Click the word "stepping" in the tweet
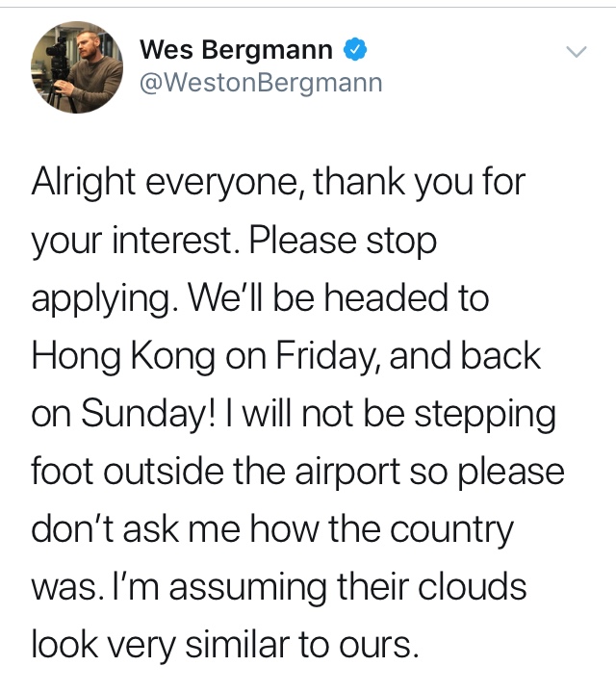Screen dimensions: 616x692 [485, 415]
